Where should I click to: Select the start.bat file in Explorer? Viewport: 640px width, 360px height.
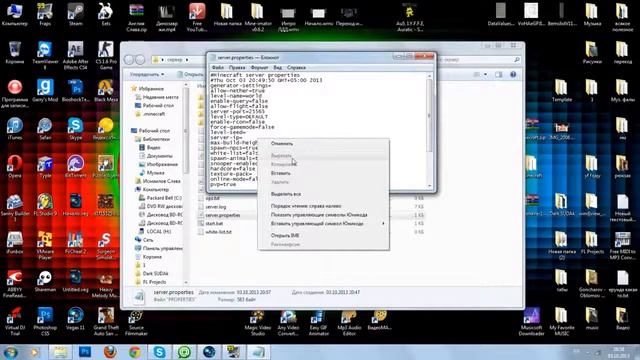click(211, 224)
